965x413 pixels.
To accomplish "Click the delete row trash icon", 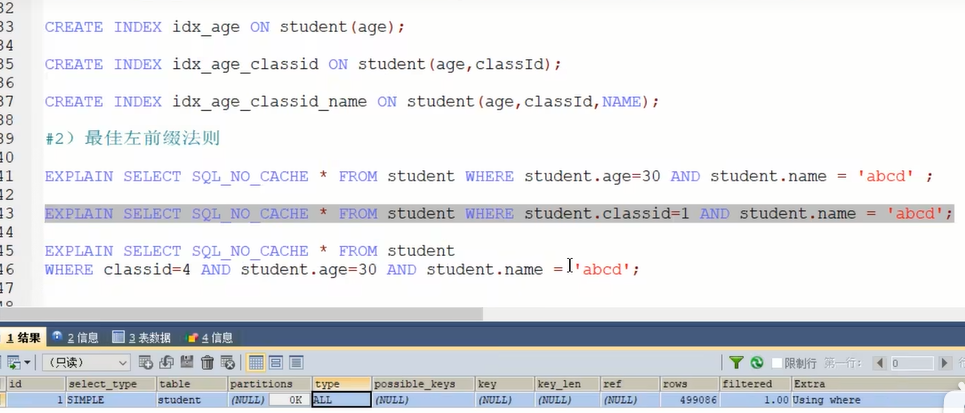I will [207, 363].
